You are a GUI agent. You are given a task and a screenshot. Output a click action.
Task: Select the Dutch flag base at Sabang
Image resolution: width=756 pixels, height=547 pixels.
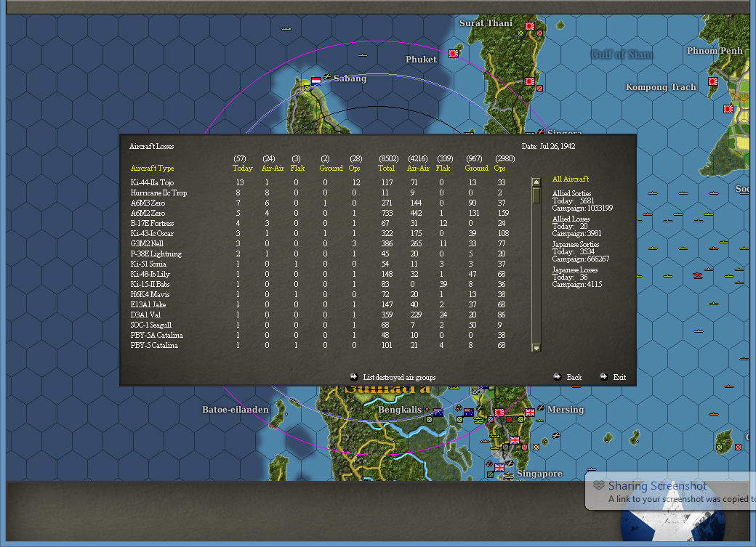tap(318, 80)
